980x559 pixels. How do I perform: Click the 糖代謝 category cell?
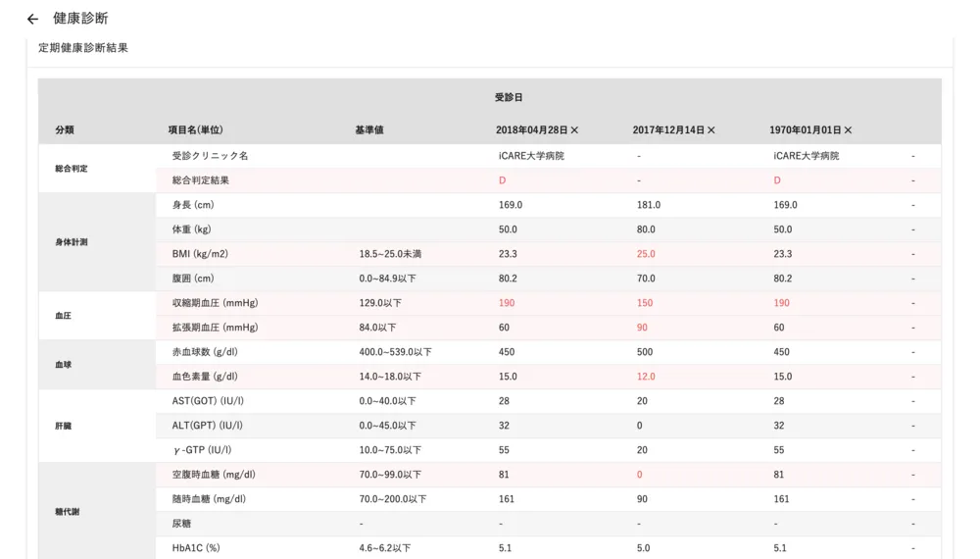coord(68,512)
